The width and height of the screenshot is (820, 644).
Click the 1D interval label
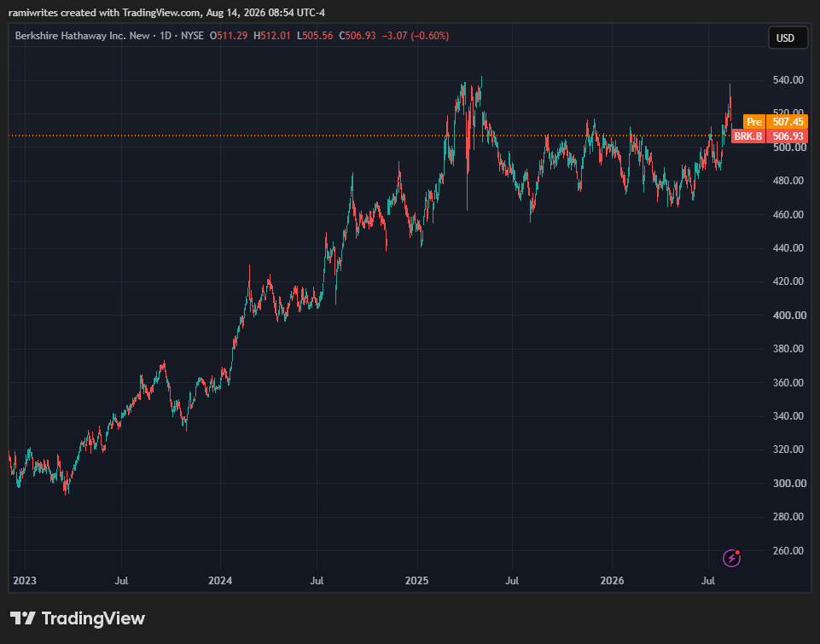(166, 36)
